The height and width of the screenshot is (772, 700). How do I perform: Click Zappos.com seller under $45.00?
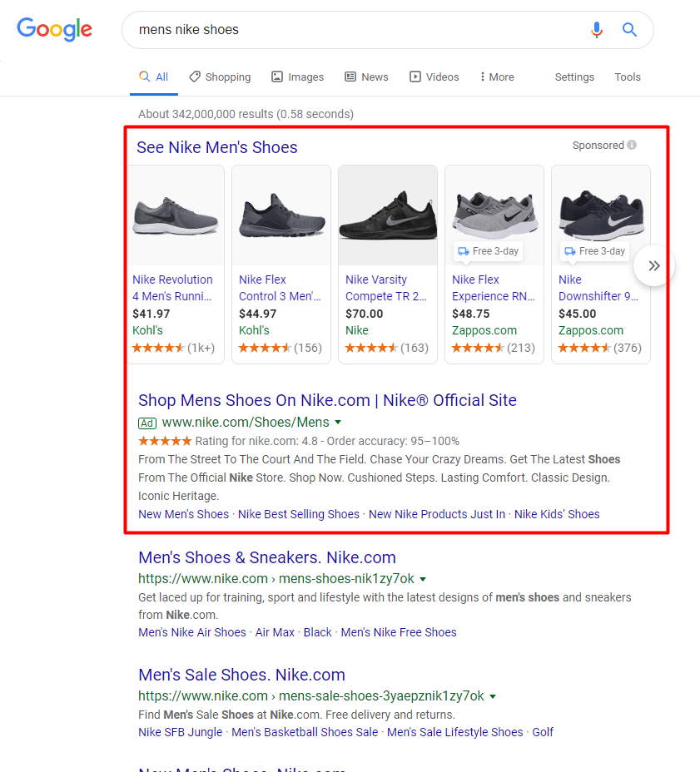point(591,330)
